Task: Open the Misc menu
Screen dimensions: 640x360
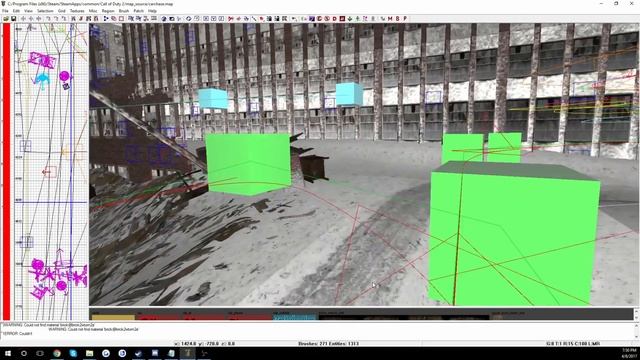Action: coord(93,11)
